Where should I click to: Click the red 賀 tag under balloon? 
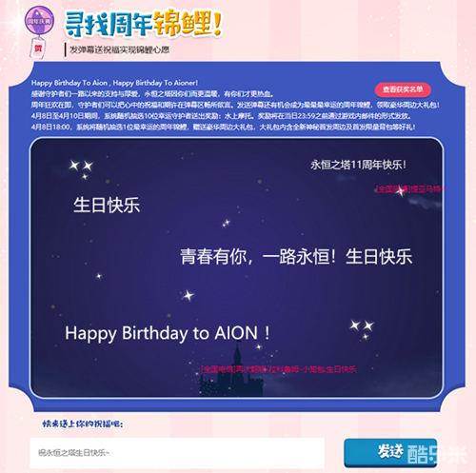(x=38, y=49)
